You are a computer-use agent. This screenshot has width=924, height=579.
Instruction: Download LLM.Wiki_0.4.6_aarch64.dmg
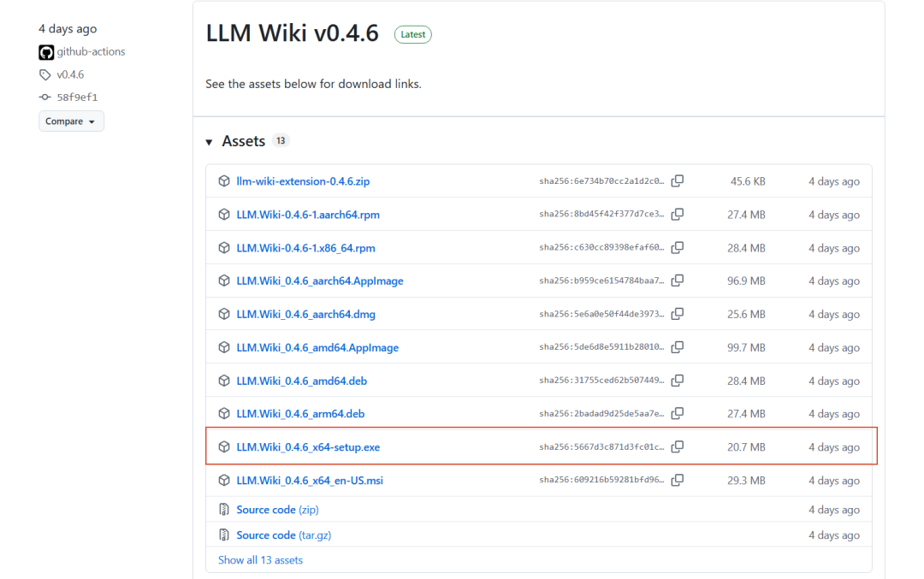[x=305, y=314]
